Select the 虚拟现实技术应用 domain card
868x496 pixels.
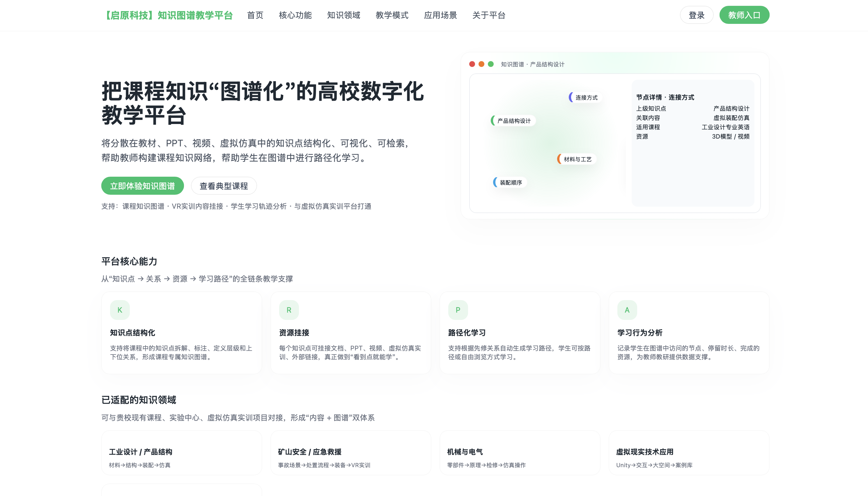[689, 453]
